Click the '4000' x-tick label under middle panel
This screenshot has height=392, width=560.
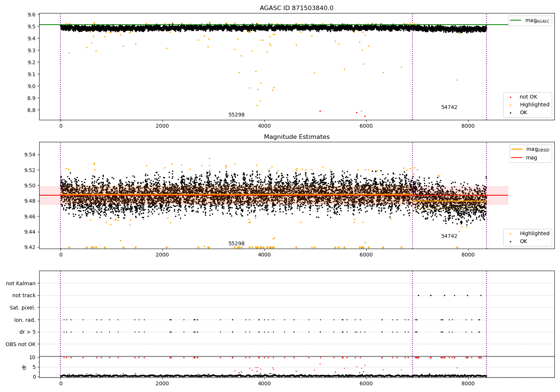264,255
